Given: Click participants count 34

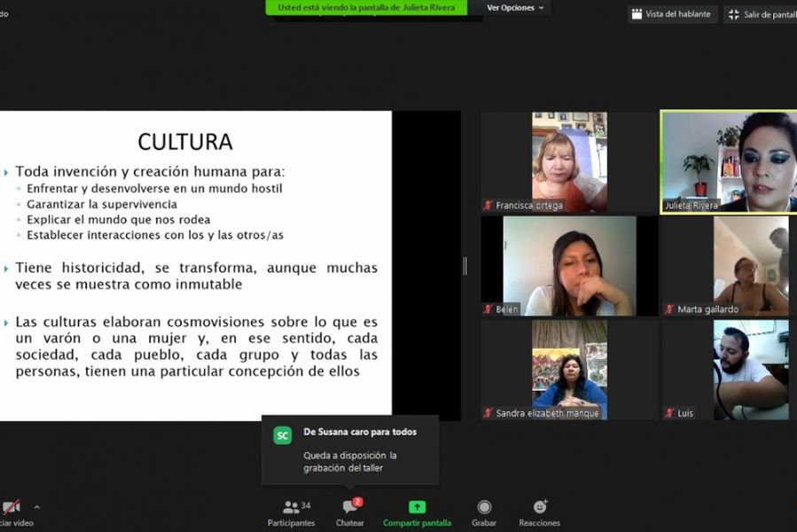Looking at the screenshot, I should click(306, 505).
